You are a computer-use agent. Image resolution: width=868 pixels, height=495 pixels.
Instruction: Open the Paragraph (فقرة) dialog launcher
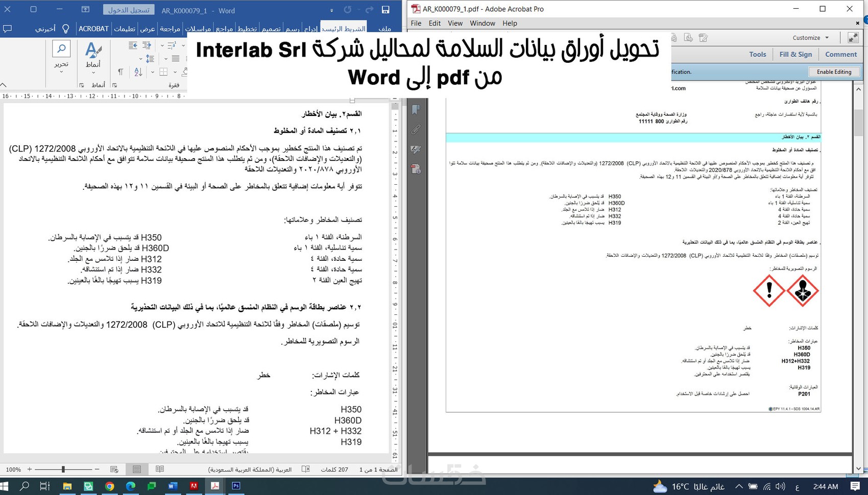[x=114, y=85]
